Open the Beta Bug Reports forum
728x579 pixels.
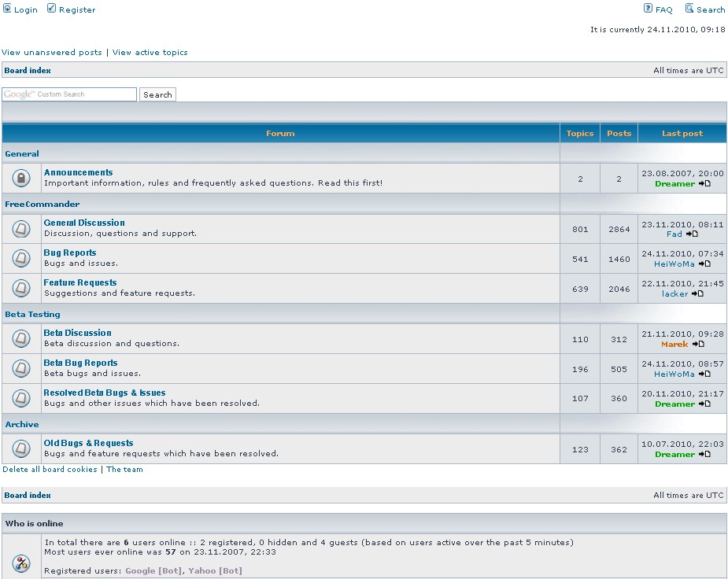(80, 363)
